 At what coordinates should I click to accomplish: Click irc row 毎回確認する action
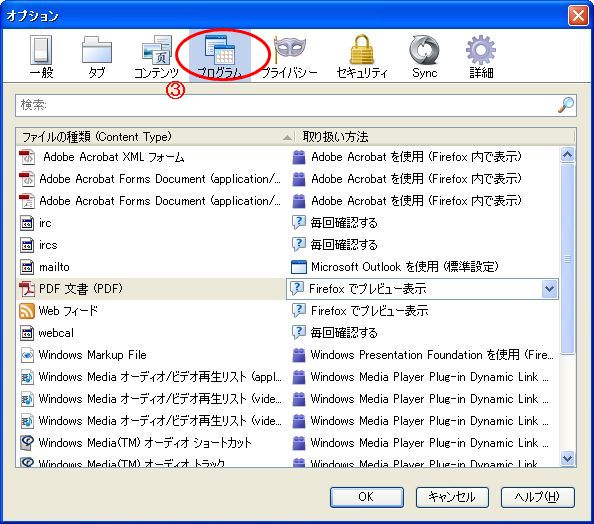coord(344,223)
